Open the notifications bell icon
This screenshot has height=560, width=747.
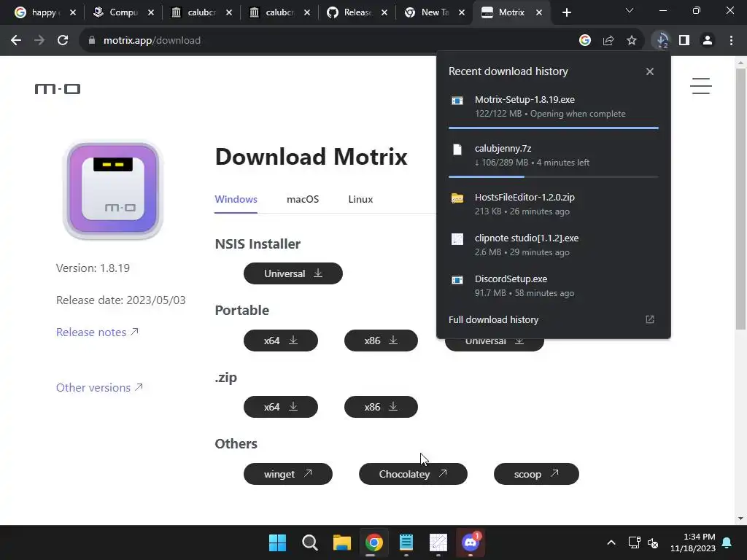727,542
